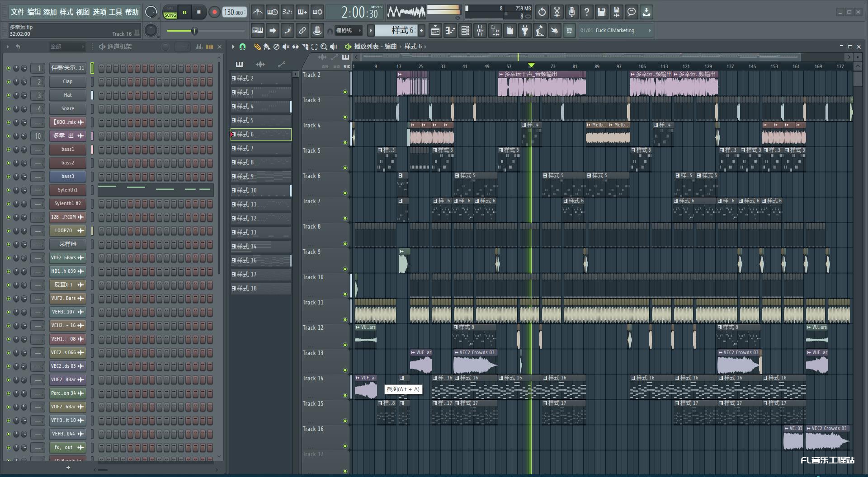
Task: Open undo history panel icon
Action: pyautogui.click(x=542, y=12)
